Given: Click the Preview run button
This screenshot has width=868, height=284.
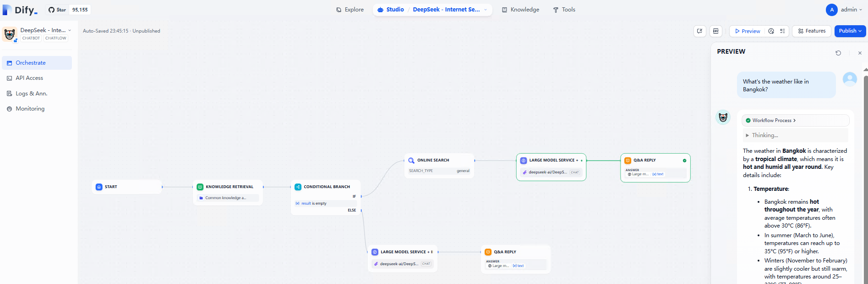Looking at the screenshot, I should point(748,31).
